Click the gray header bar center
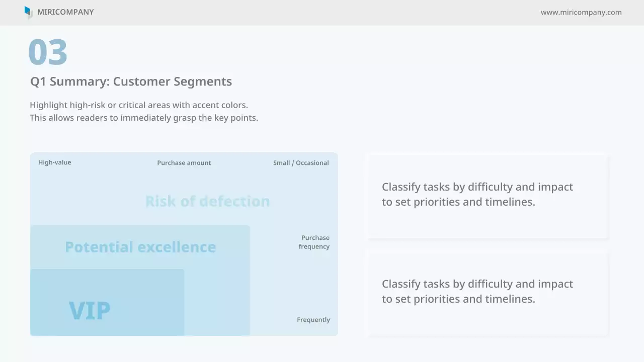 (x=322, y=12)
